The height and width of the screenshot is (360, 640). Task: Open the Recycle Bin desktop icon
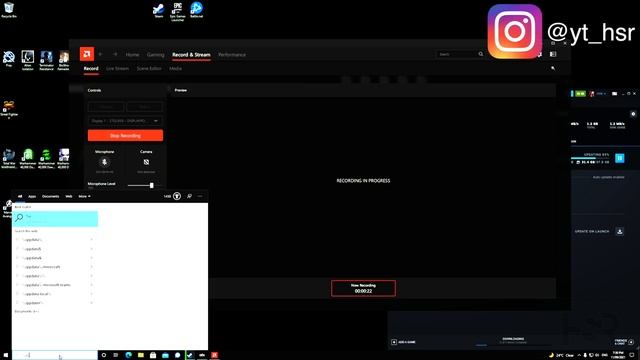point(9,10)
